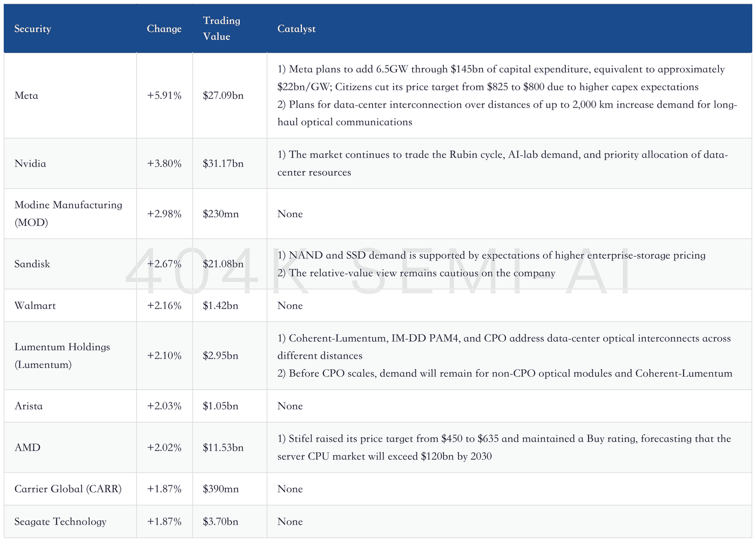Click AMD's +2.02% change cell
The width and height of the screenshot is (756, 542).
click(x=164, y=448)
